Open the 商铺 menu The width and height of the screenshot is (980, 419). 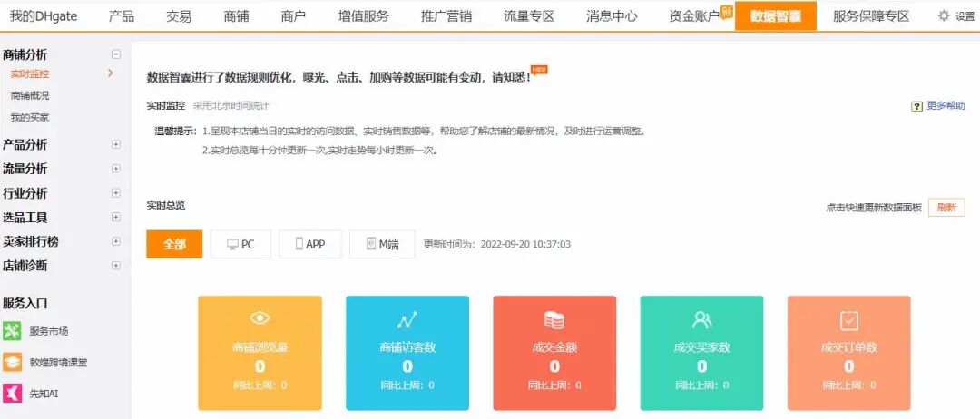click(x=236, y=16)
